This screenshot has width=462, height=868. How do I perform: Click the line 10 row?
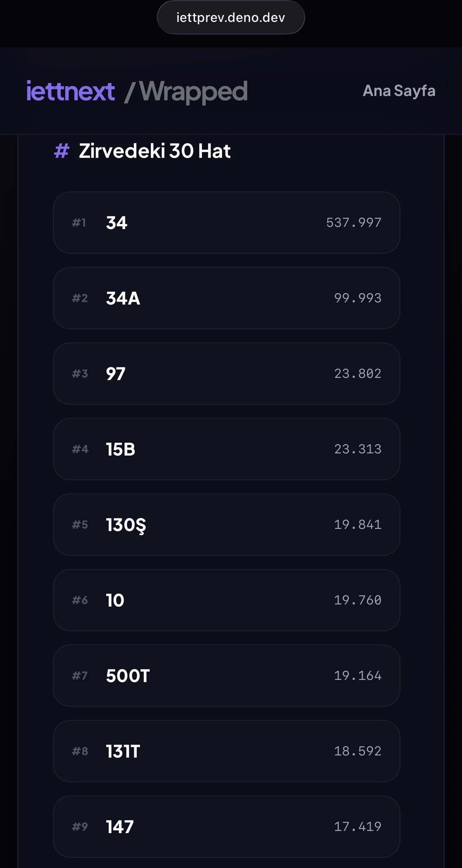[227, 600]
